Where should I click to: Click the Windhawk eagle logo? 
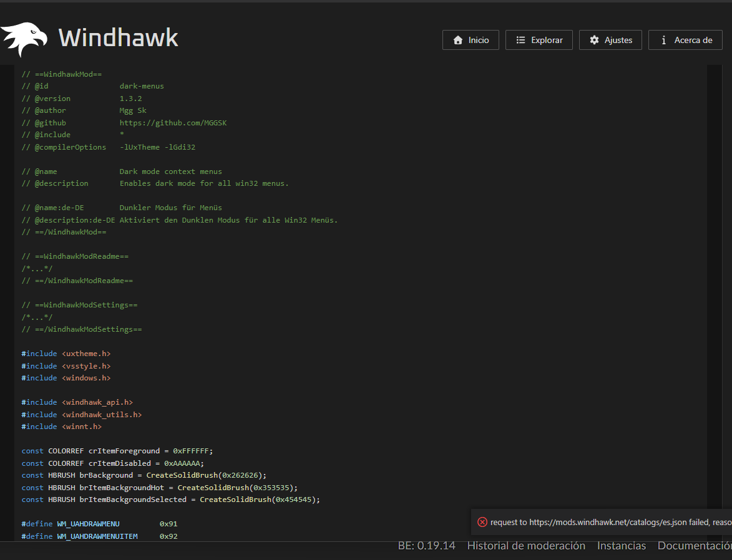pyautogui.click(x=24, y=39)
